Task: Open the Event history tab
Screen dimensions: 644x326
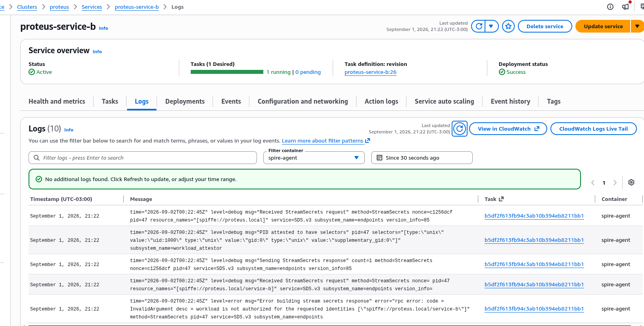Action: (x=510, y=101)
